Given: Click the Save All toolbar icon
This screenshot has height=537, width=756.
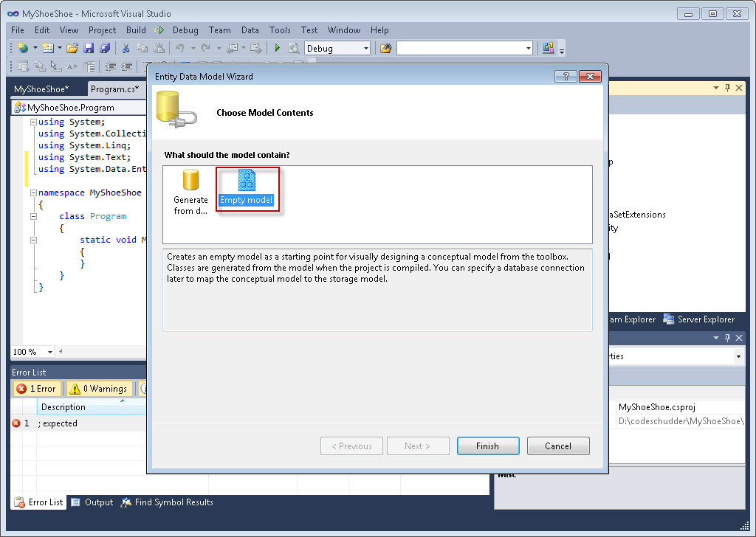Looking at the screenshot, I should [105, 48].
